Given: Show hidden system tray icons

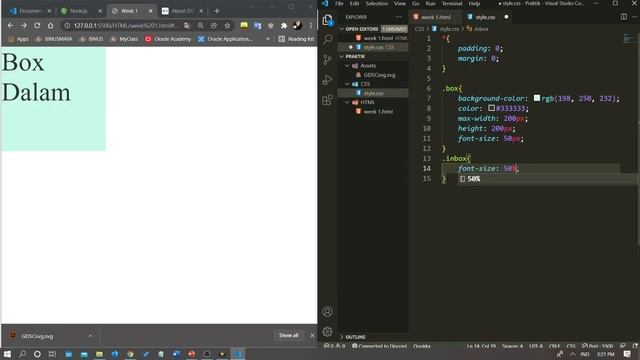Looking at the screenshot, I should click(x=573, y=354).
